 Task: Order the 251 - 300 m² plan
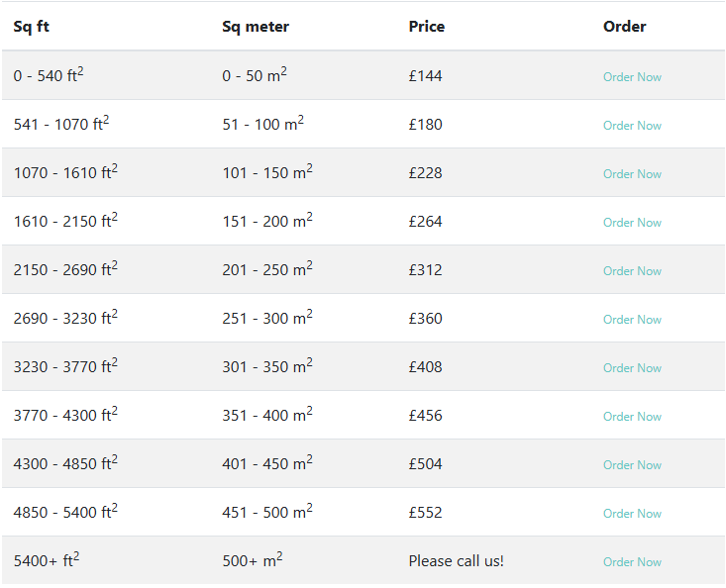tap(632, 320)
